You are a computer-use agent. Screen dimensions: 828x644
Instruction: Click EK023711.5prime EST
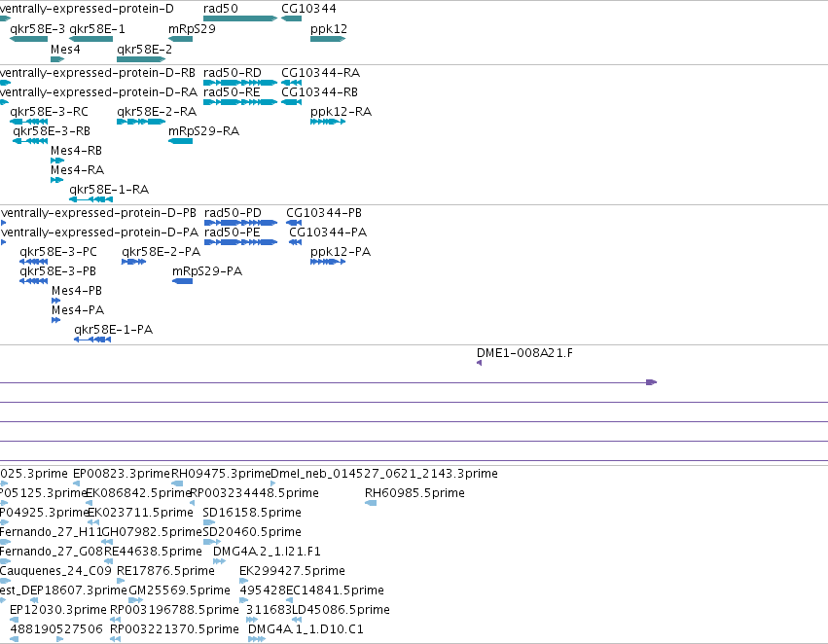click(x=93, y=522)
